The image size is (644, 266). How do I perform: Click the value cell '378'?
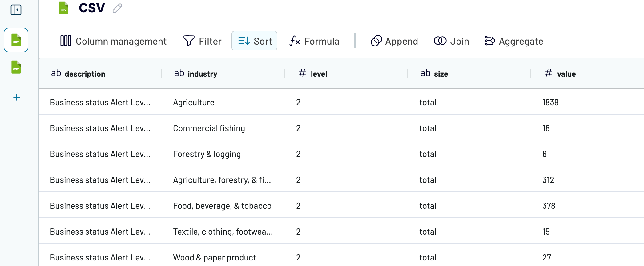pyautogui.click(x=549, y=206)
